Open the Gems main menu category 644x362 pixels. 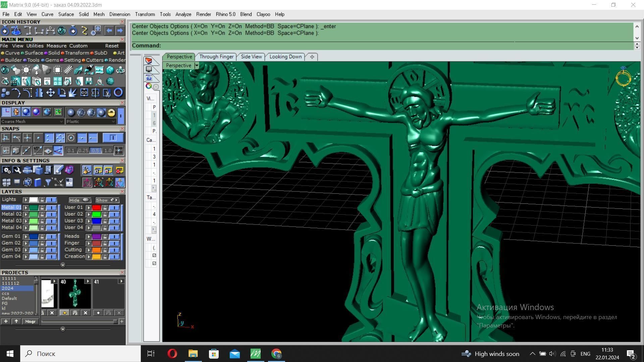(x=50, y=60)
